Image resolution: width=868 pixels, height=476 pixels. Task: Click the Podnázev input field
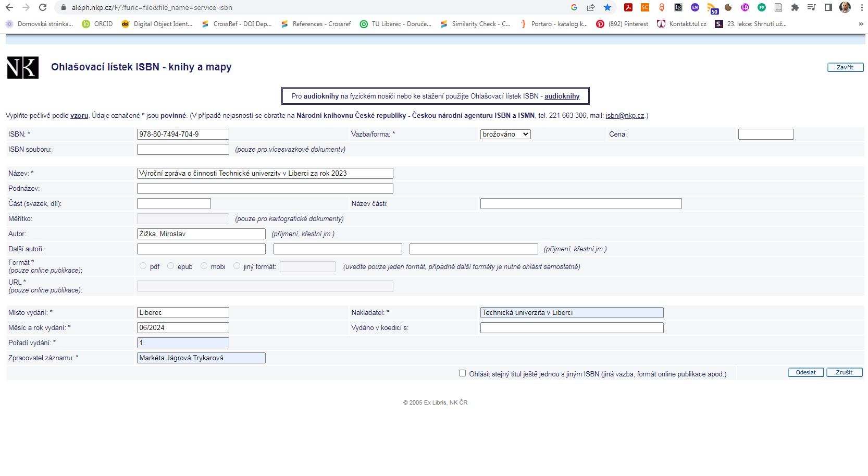[x=265, y=188]
